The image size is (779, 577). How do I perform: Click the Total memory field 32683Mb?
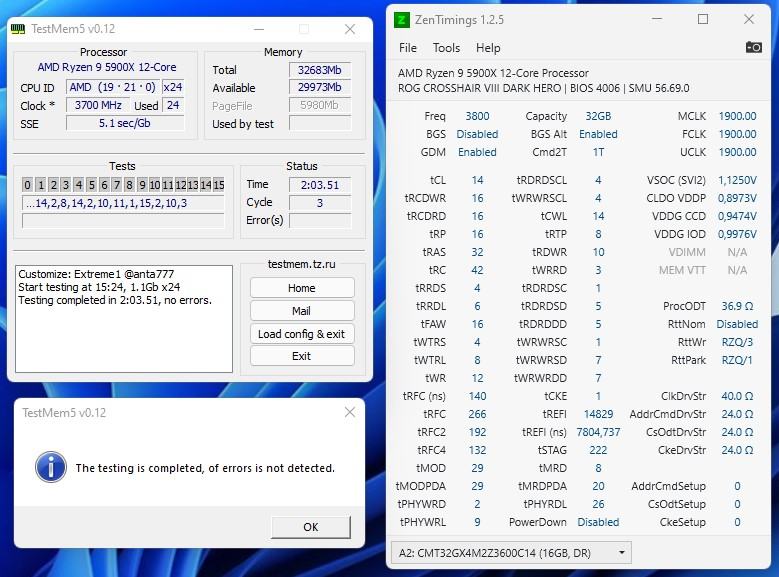[x=320, y=70]
